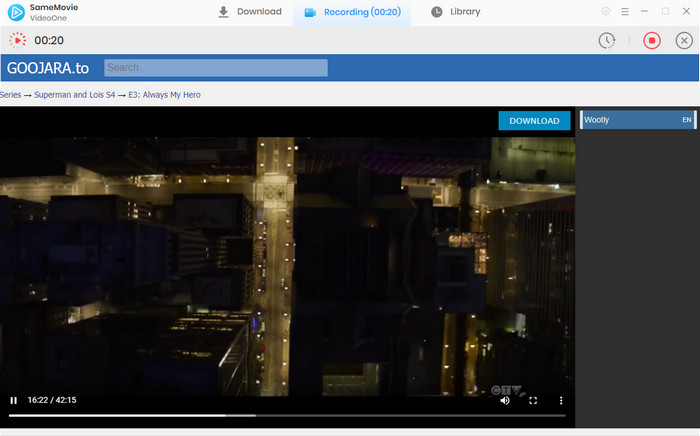
Task: Select the Recording (00:20) tab
Action: pyautogui.click(x=352, y=12)
